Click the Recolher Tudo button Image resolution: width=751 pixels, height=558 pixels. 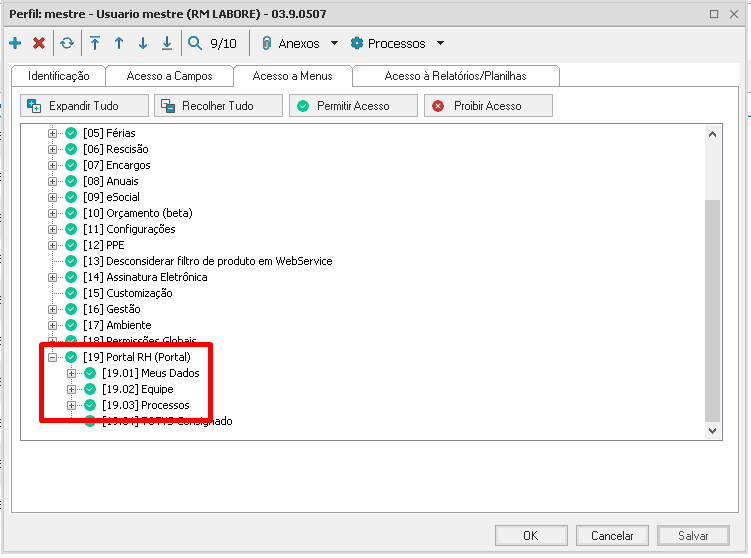pos(218,105)
